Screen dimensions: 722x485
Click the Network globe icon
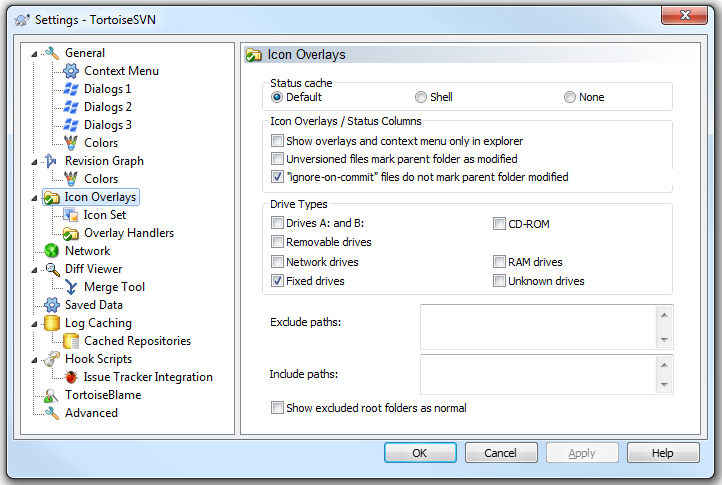52,251
